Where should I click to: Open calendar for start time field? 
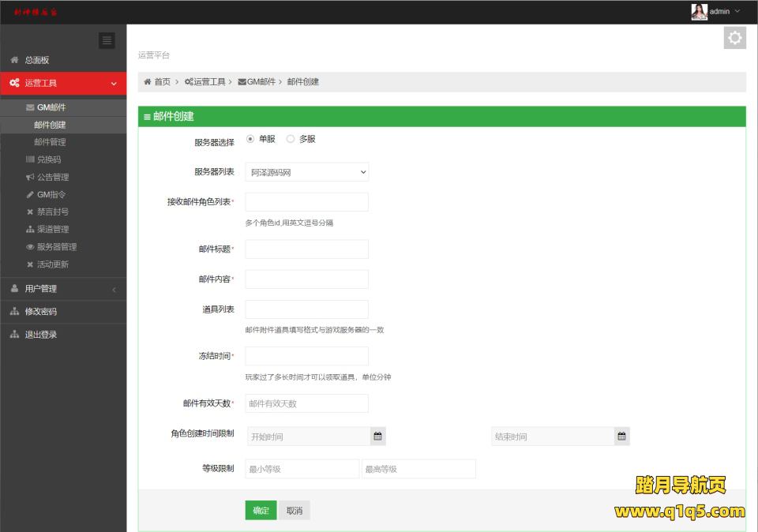tap(378, 436)
